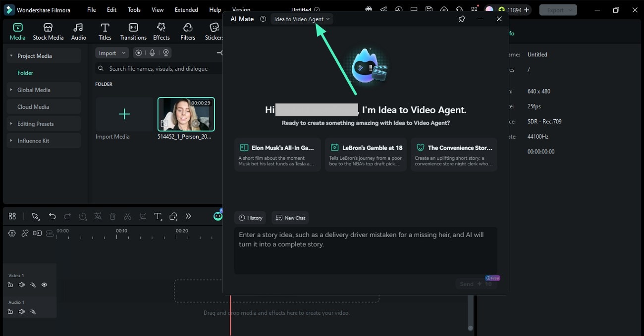Screen dimensions: 644x336
Task: Start a New Chat
Action: coord(290,218)
